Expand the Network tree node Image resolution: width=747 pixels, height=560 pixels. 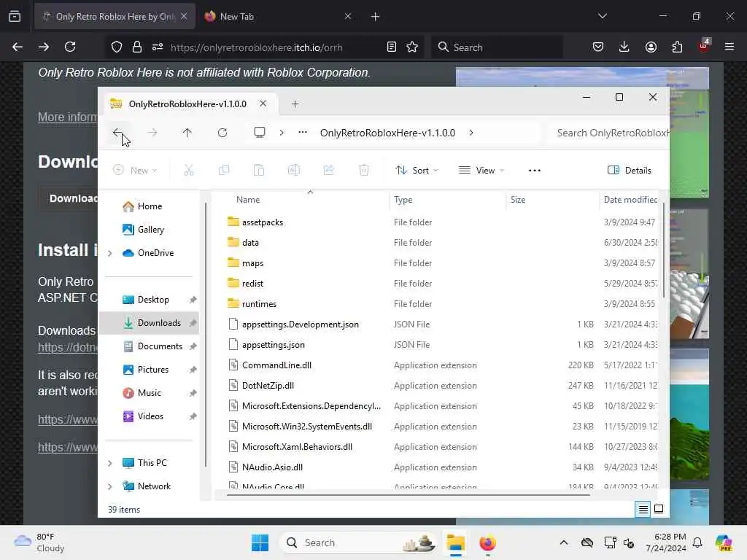pyautogui.click(x=110, y=486)
